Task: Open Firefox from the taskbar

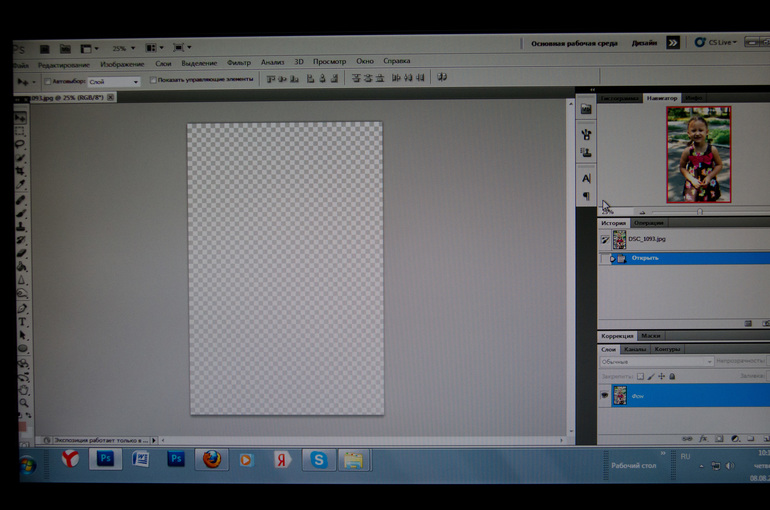Action: coord(211,460)
